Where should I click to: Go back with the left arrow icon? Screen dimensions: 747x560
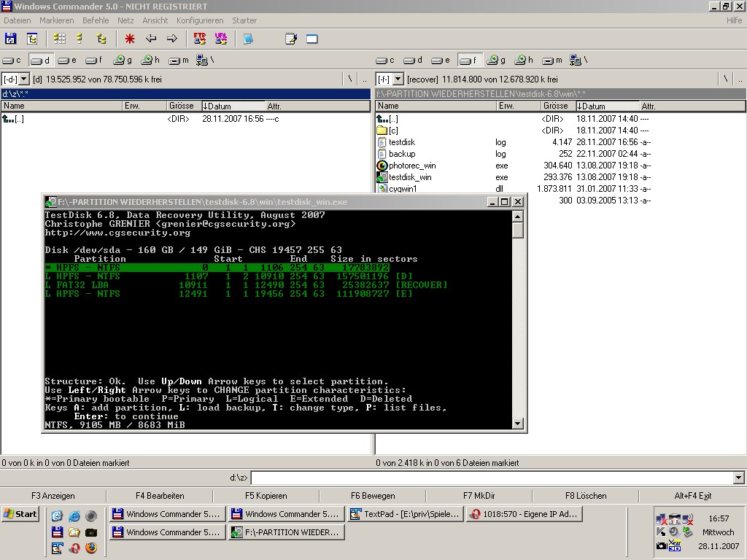[x=151, y=39]
